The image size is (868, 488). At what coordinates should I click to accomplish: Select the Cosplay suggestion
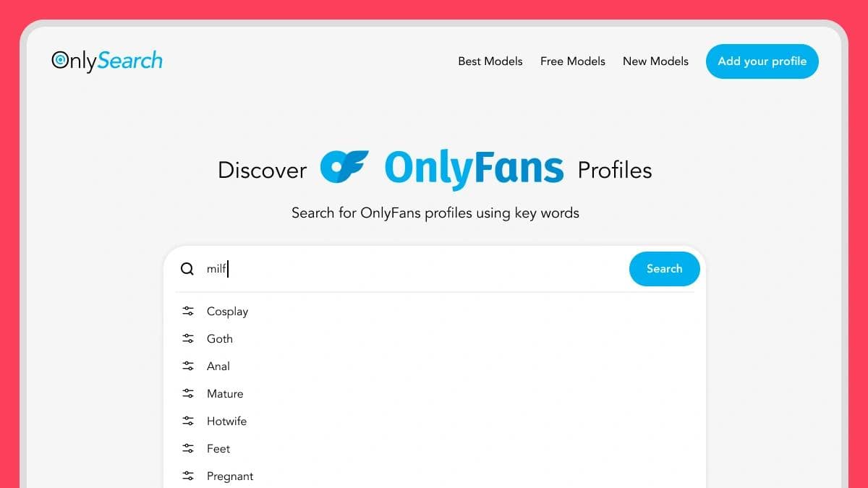pos(227,311)
